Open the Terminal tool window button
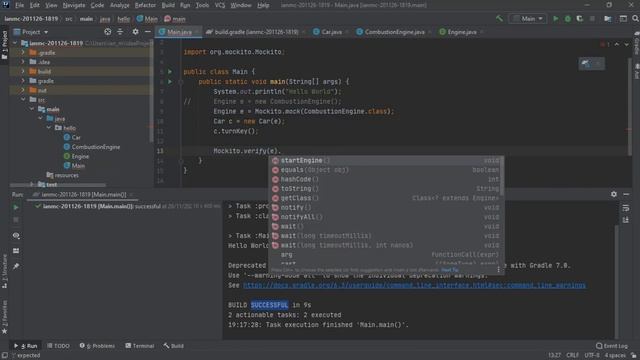640x360 pixels. [140, 346]
